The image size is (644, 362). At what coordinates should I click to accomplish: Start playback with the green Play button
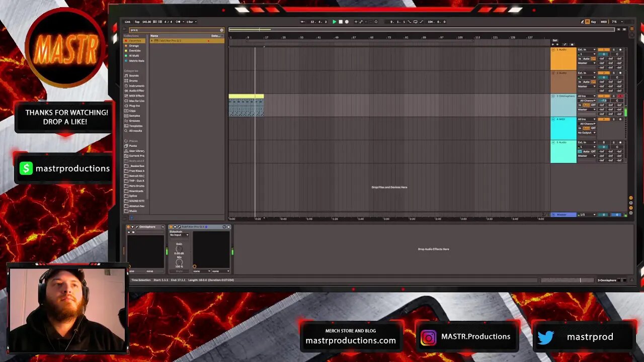[x=334, y=22]
